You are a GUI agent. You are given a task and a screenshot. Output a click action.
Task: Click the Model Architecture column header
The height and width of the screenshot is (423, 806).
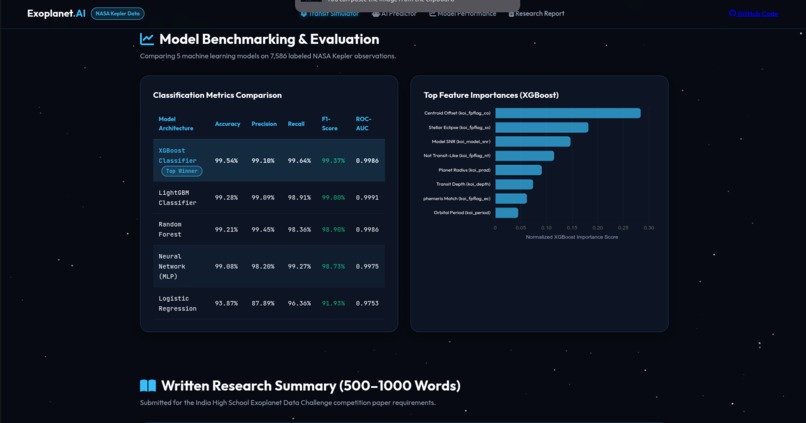tap(176, 124)
